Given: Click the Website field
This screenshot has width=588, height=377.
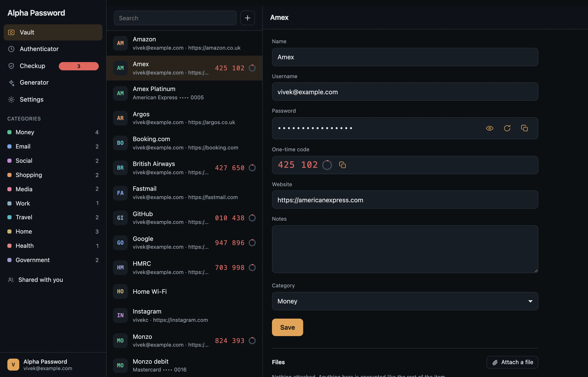Looking at the screenshot, I should (405, 200).
